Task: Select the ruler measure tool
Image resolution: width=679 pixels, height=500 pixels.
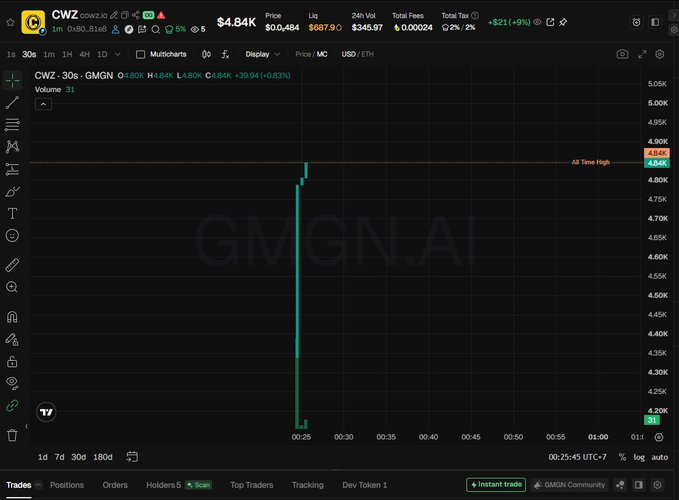Action: tap(12, 265)
